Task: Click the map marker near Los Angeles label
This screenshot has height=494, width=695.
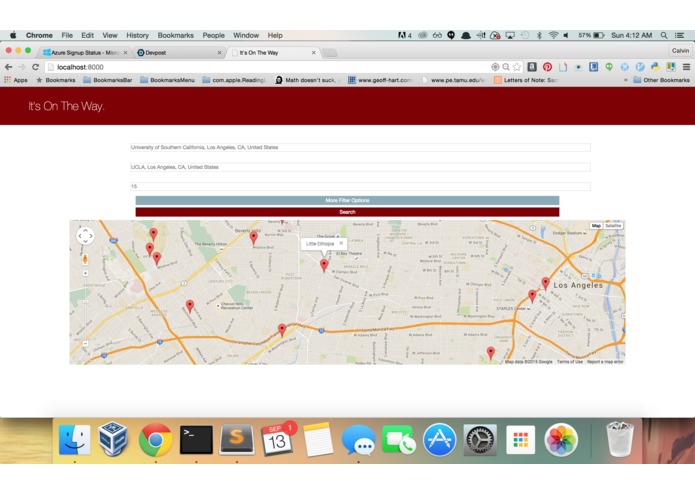Action: tap(546, 283)
